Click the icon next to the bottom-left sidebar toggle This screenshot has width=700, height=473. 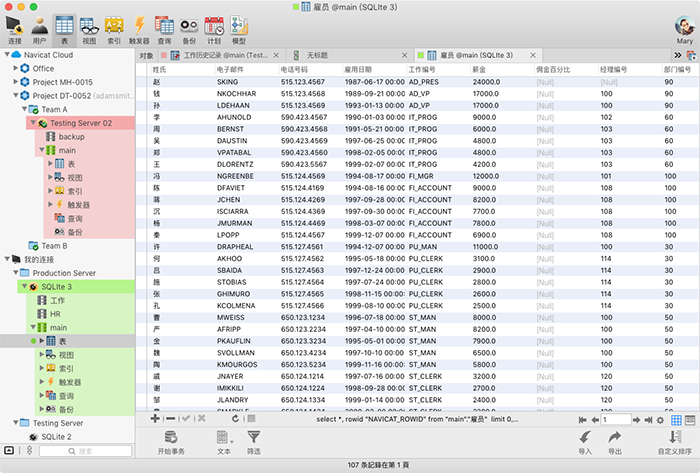pyautogui.click(x=29, y=450)
